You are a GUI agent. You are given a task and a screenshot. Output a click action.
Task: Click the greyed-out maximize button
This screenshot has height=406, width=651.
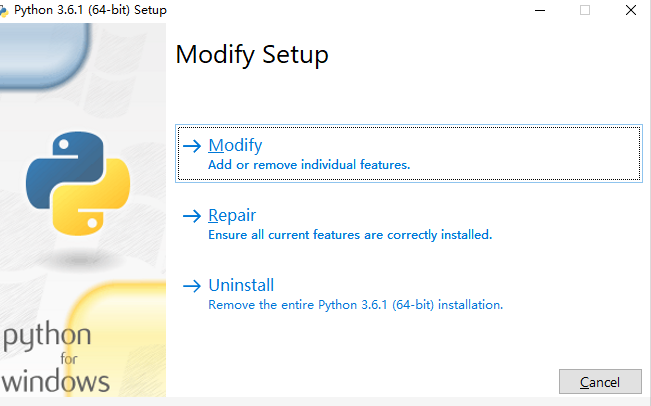click(x=585, y=10)
